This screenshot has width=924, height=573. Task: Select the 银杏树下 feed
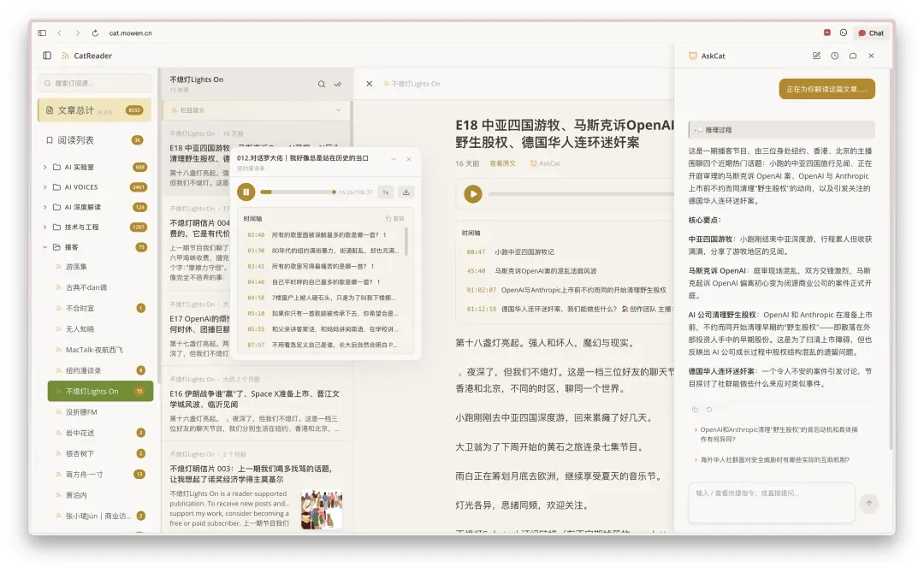100,453
